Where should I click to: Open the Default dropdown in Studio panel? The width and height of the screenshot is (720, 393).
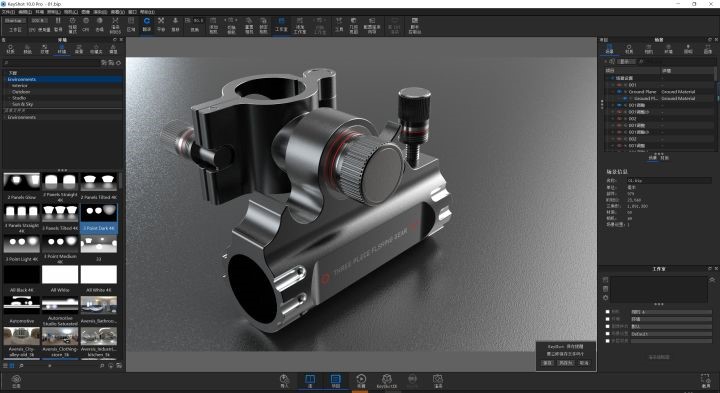[x=671, y=334]
